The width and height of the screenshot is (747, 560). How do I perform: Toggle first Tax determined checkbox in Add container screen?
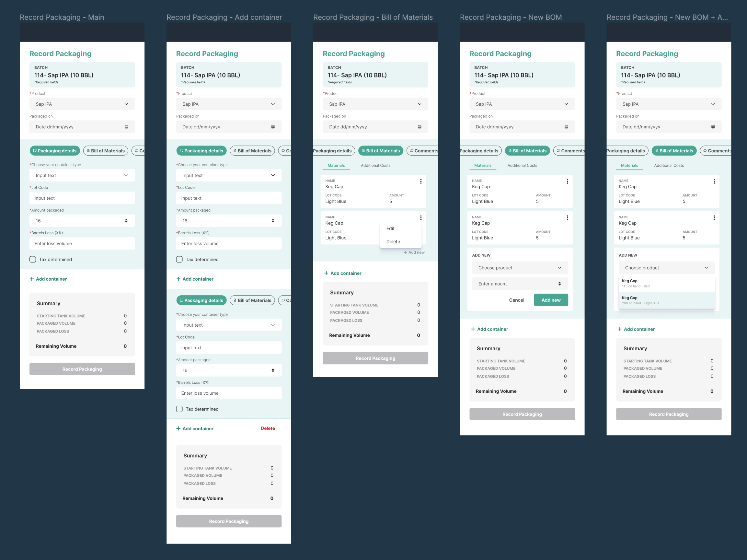point(179,259)
